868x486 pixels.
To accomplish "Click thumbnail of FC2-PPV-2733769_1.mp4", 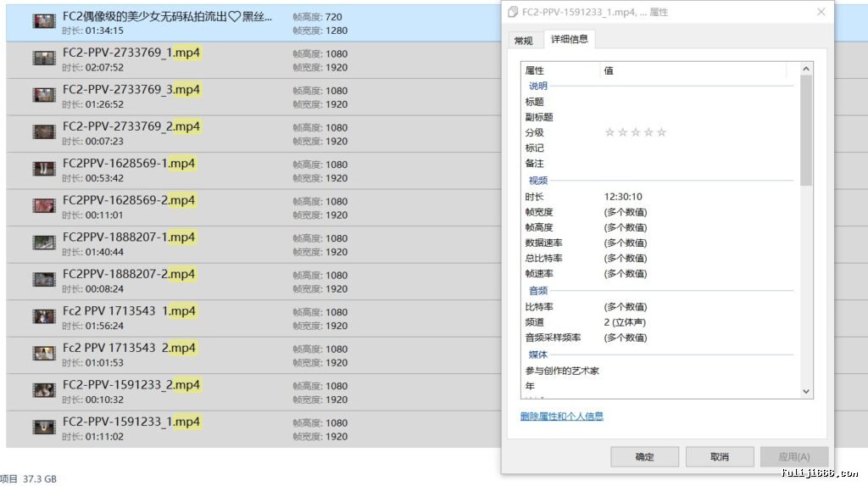I will (x=44, y=58).
